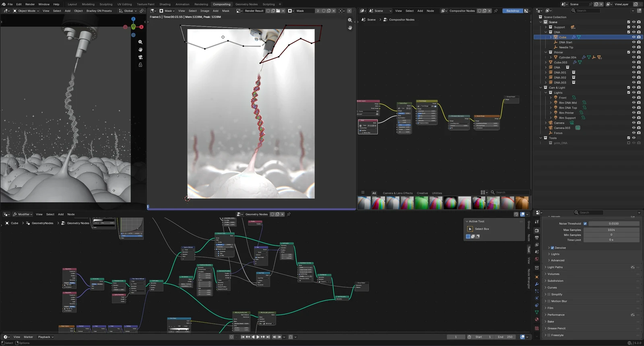The image size is (644, 346).
Task: Disable render for the Focus object
Action: coord(639,133)
